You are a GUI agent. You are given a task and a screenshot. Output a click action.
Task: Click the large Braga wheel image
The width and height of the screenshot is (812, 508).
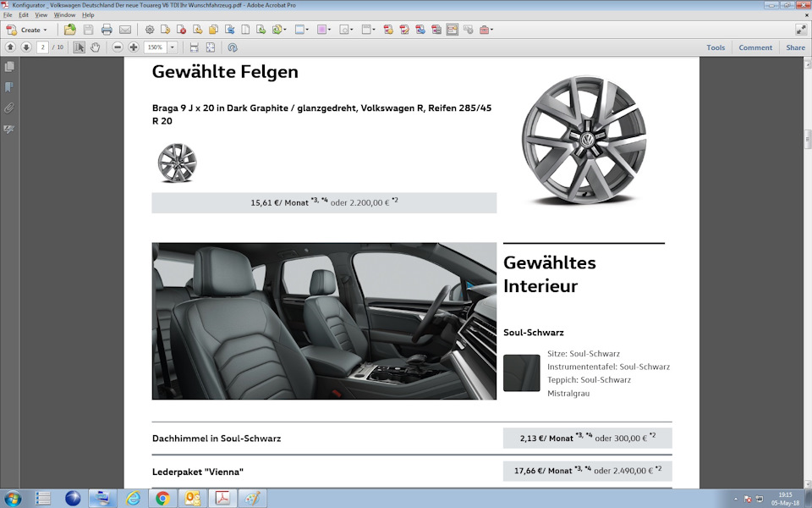[584, 140]
